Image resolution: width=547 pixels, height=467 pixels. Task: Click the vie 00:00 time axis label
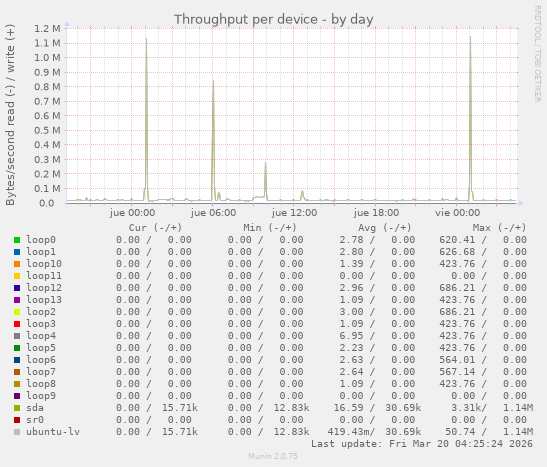tap(457, 213)
